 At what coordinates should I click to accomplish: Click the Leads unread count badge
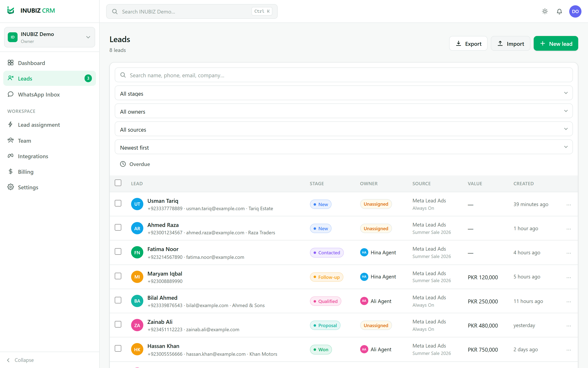click(88, 78)
